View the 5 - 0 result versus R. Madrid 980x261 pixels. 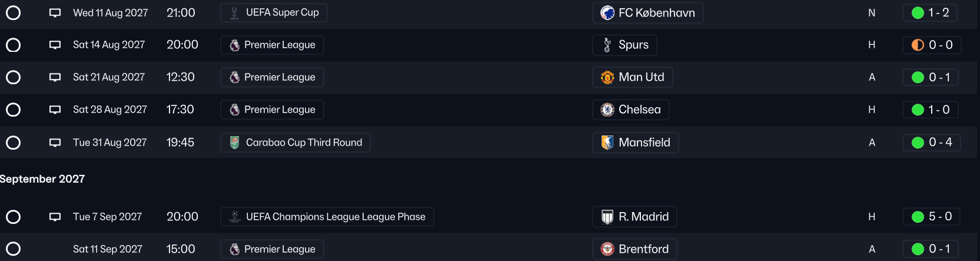pos(932,217)
